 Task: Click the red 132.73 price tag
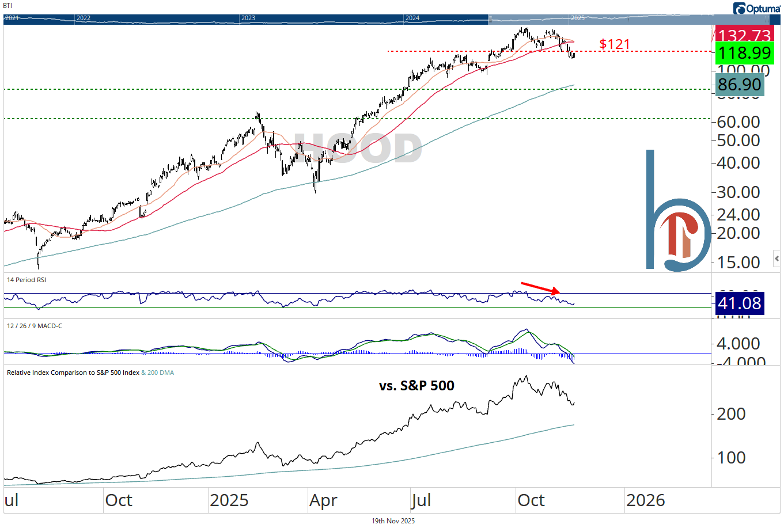tap(744, 34)
